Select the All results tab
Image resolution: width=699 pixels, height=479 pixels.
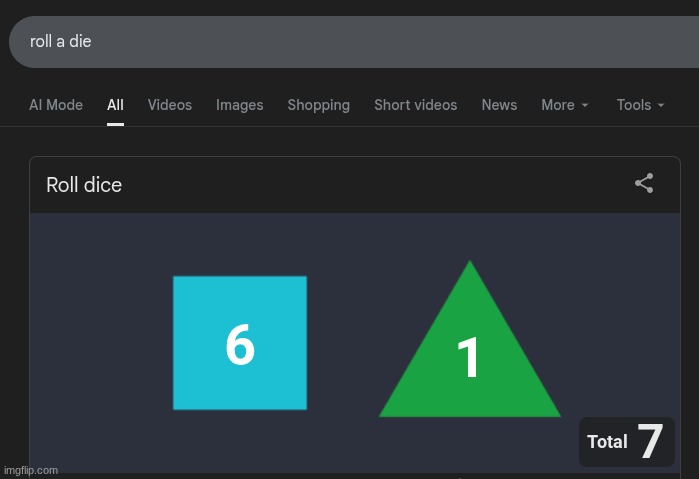(116, 105)
